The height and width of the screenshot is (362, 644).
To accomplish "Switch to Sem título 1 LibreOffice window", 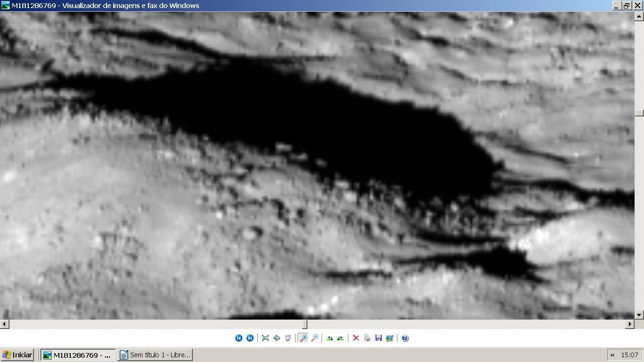I will click(x=155, y=355).
